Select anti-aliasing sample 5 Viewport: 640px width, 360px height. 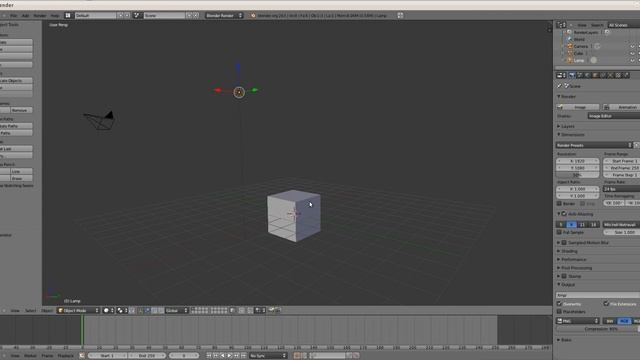pos(561,224)
